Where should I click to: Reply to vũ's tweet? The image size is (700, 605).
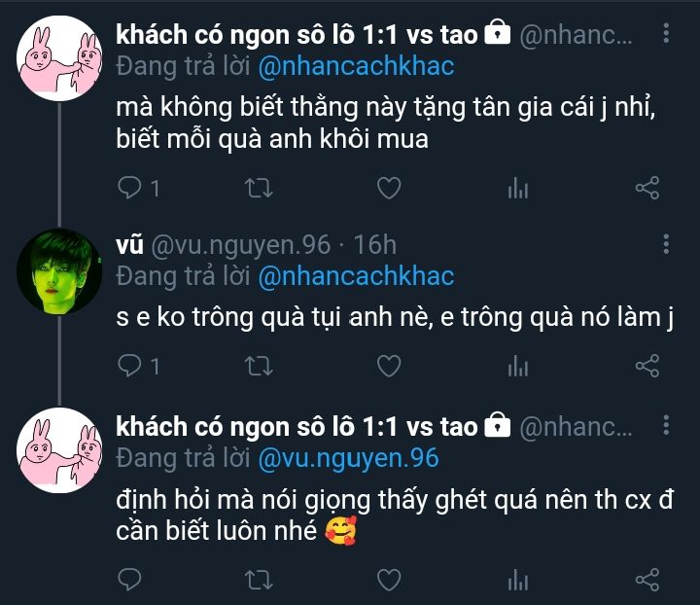pos(138,366)
